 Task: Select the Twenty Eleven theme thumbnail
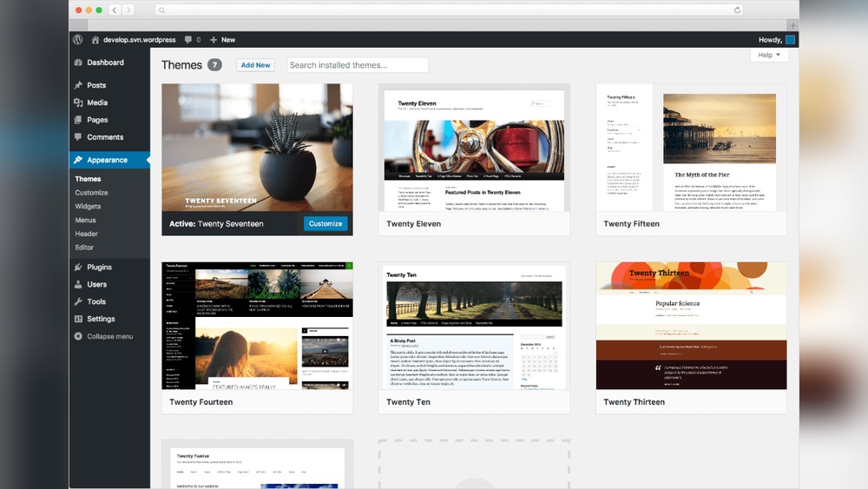(x=474, y=148)
